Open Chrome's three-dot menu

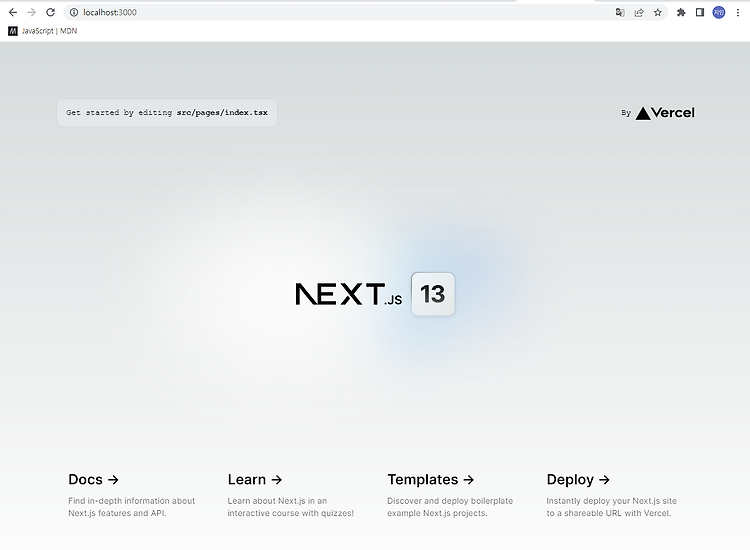[738, 12]
